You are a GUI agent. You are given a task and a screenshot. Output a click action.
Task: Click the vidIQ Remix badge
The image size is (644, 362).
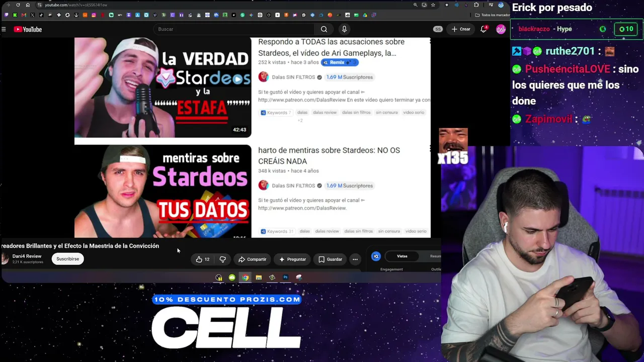coord(340,62)
